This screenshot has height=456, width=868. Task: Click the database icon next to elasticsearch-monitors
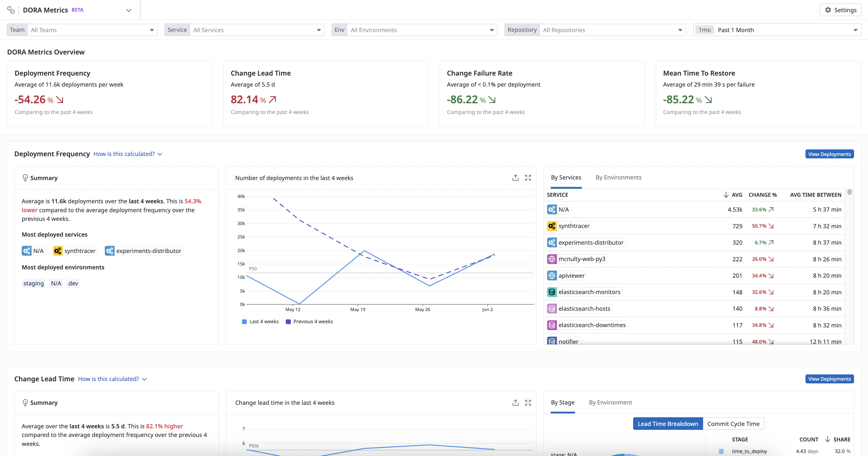(552, 292)
